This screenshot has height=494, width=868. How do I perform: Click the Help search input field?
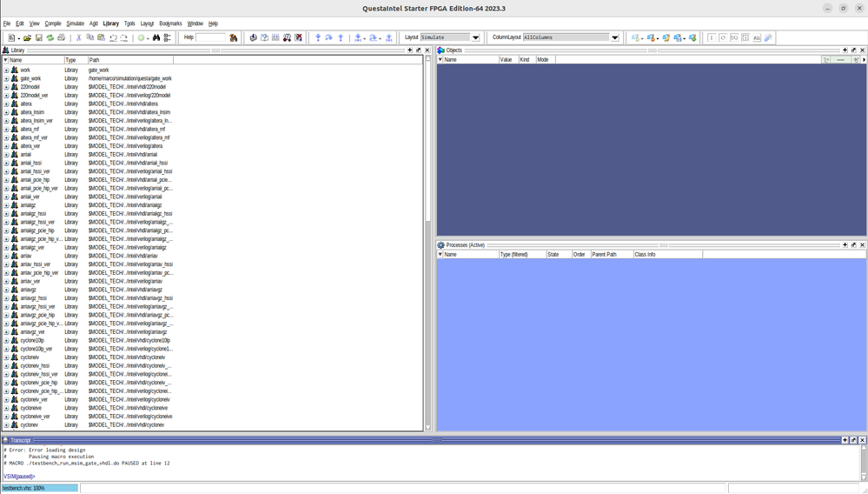pyautogui.click(x=211, y=37)
